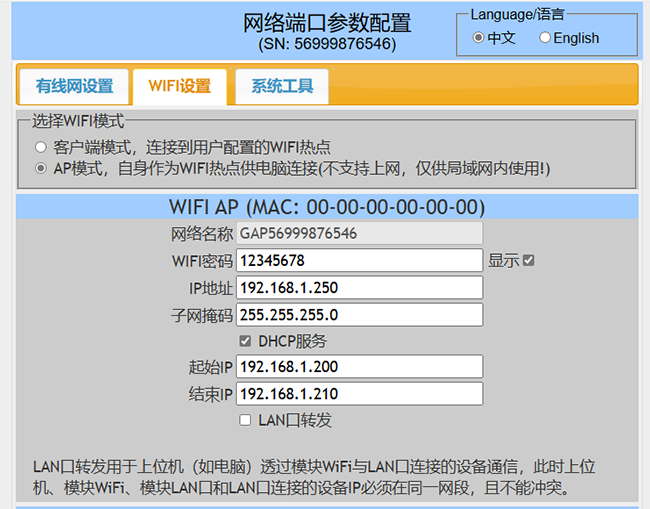Click the WIFI密码 input field

click(x=359, y=260)
